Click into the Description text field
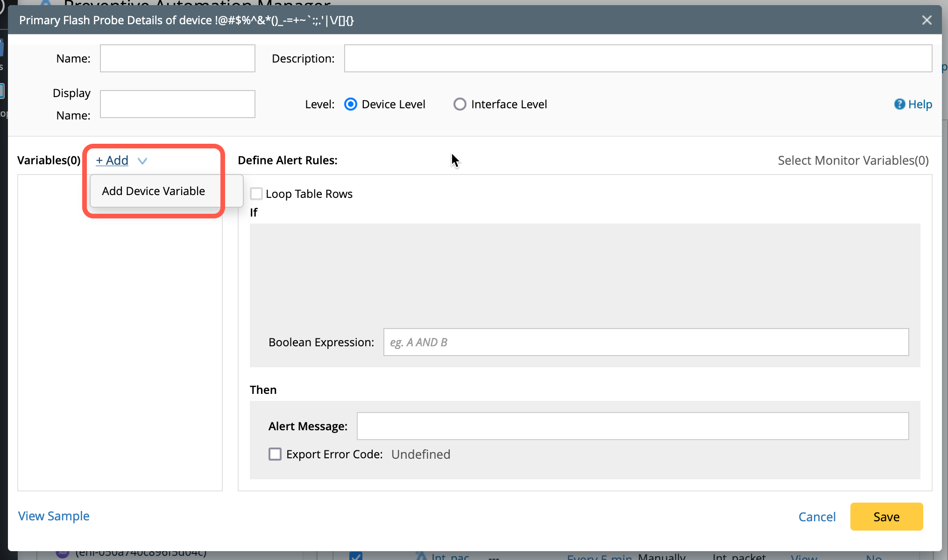Image resolution: width=948 pixels, height=560 pixels. coord(638,58)
